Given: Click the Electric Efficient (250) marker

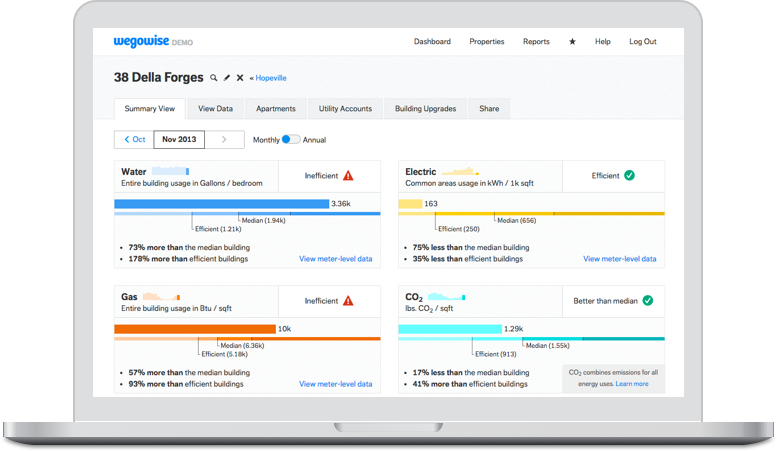Looking at the screenshot, I should 459,229.
